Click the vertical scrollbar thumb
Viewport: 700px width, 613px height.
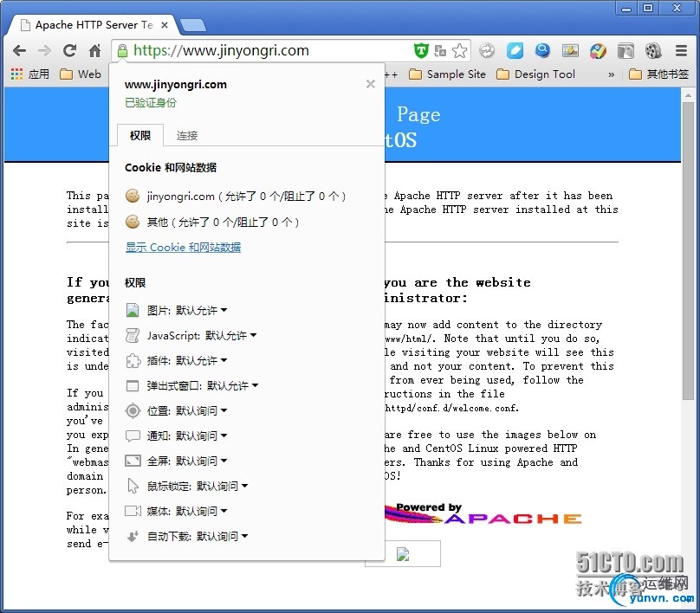[x=688, y=251]
